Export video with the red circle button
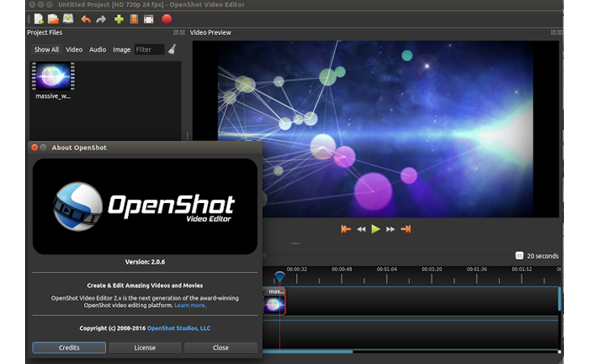Screen dimensions: 589x364 tap(167, 19)
